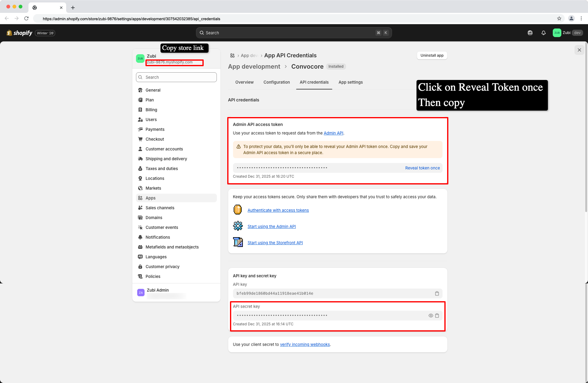The width and height of the screenshot is (588, 383).
Task: Copy the API key using the clipboard icon
Action: (x=437, y=293)
